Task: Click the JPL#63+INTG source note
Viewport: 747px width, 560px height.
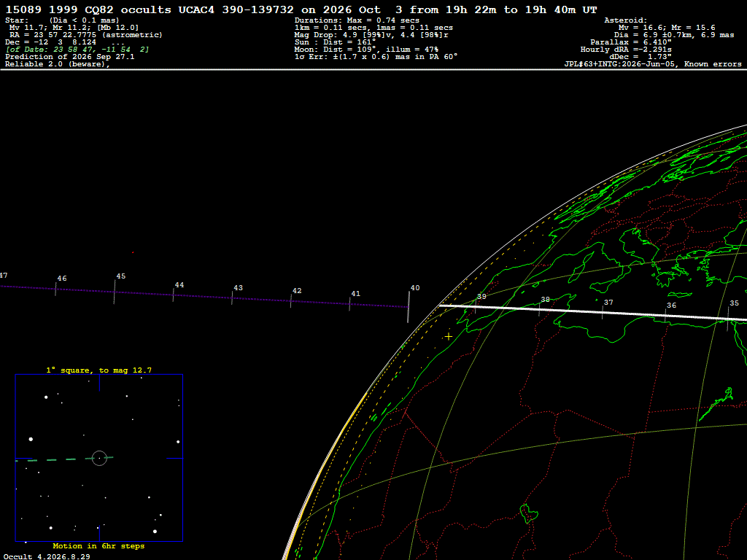Action: [653, 64]
